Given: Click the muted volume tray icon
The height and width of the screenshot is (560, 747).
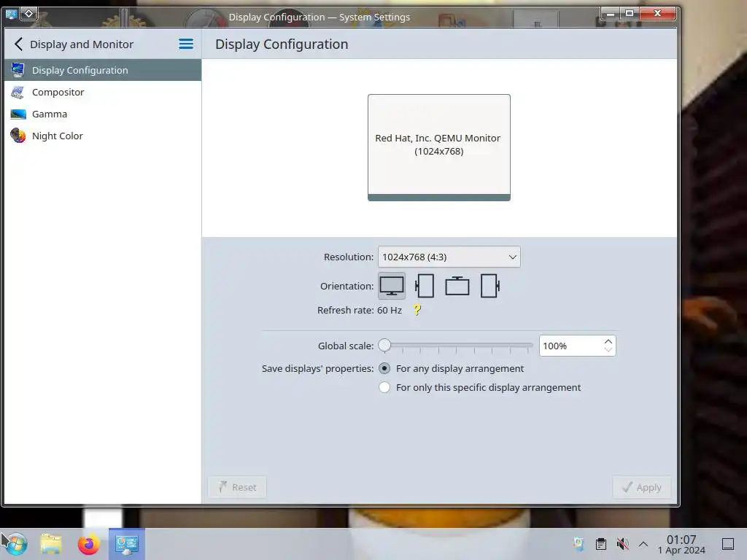Looking at the screenshot, I should pos(622,544).
